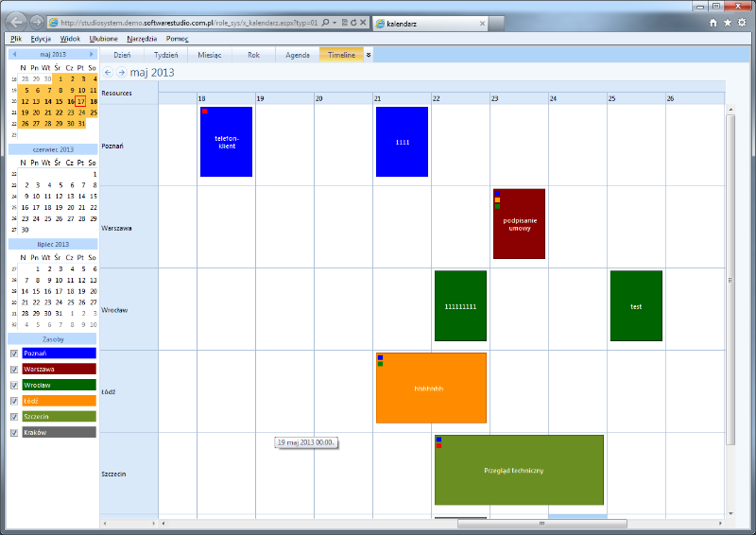Refresh the page in address bar
This screenshot has height=535, width=756.
click(x=353, y=22)
